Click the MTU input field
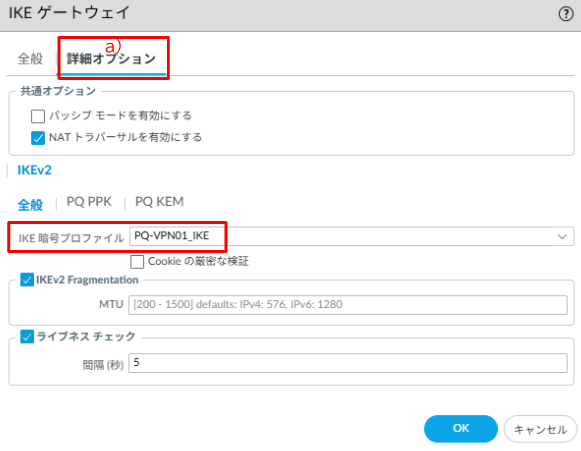The image size is (581, 451). pos(348,305)
